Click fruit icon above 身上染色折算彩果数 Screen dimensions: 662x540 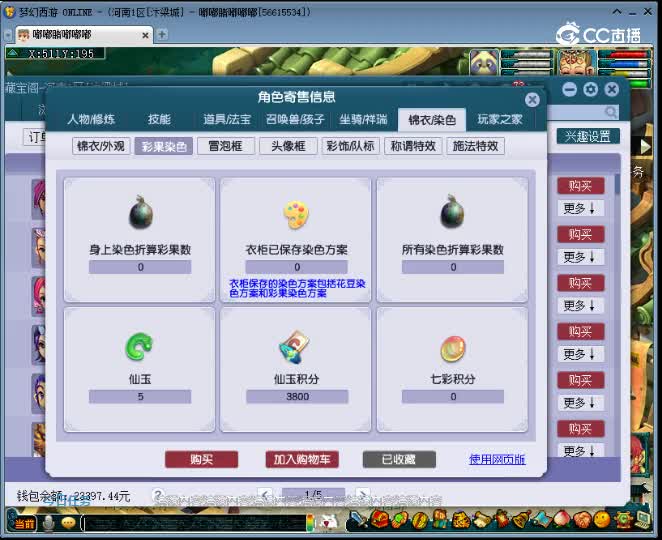point(141,212)
